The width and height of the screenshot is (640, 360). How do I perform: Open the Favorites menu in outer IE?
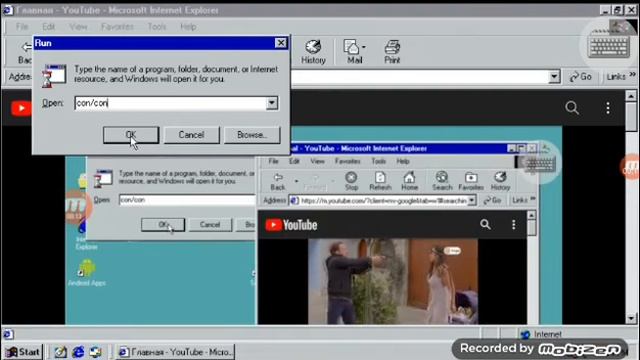[x=117, y=27]
